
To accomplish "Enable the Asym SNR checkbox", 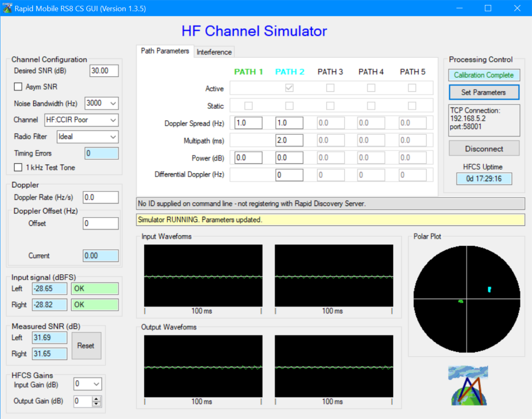I will click(x=18, y=86).
